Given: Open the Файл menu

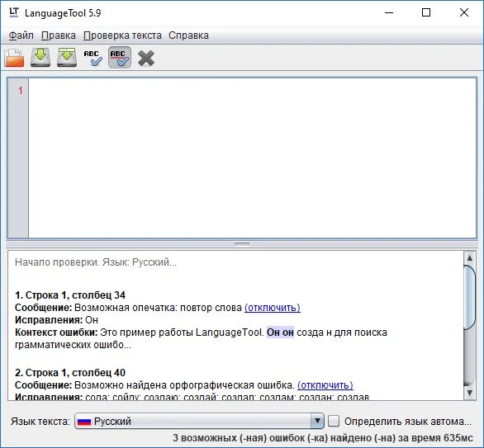Looking at the screenshot, I should [x=21, y=35].
